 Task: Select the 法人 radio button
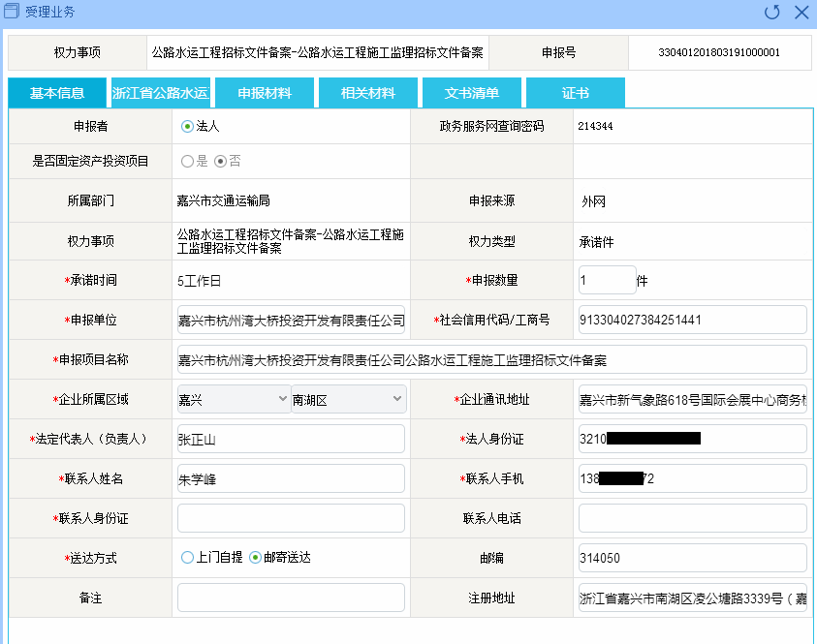click(187, 126)
